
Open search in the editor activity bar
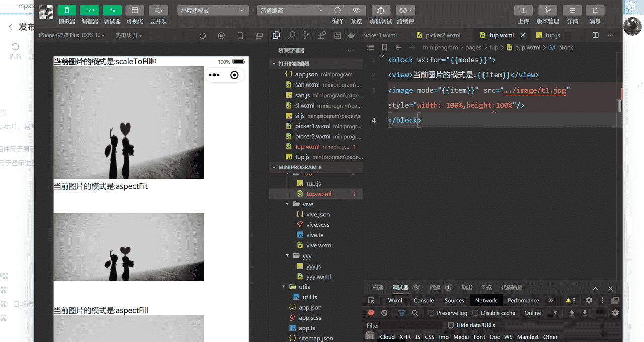pos(291,35)
